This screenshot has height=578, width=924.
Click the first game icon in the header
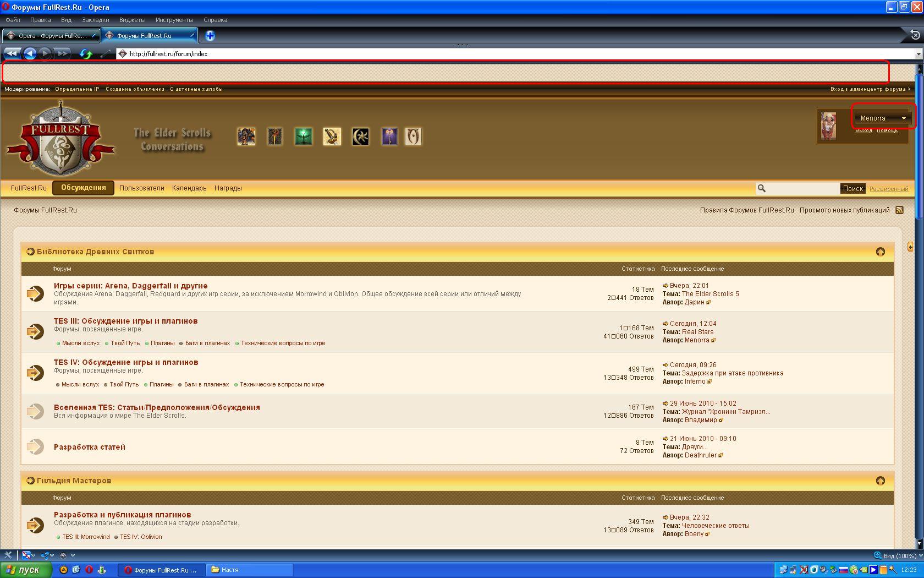pyautogui.click(x=246, y=137)
